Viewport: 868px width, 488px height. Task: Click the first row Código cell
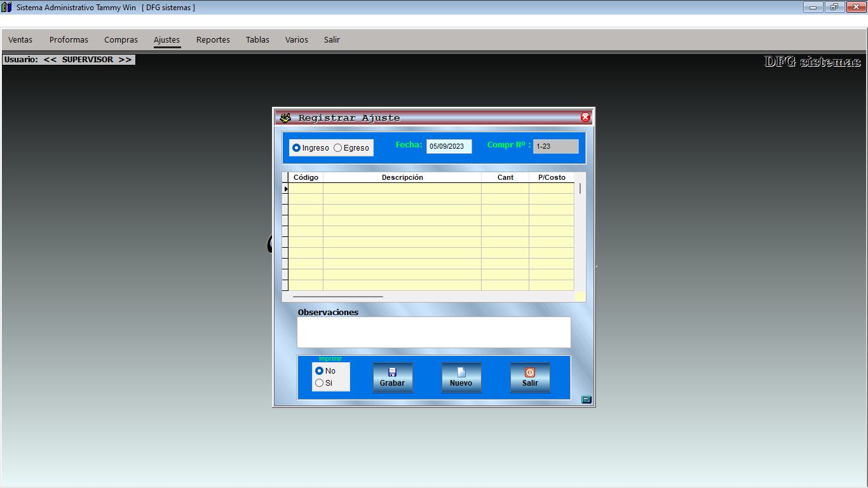(306, 189)
